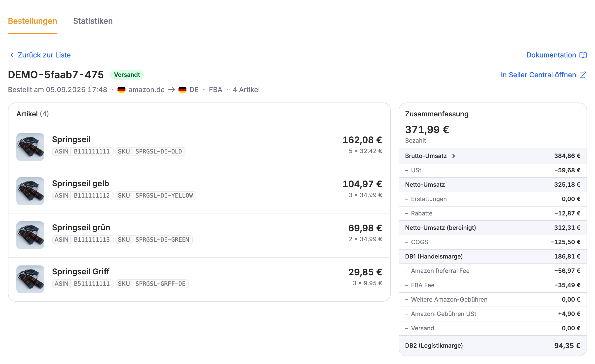Click the COGS value −125,50 €
The width and height of the screenshot is (595, 364).
coord(565,242)
